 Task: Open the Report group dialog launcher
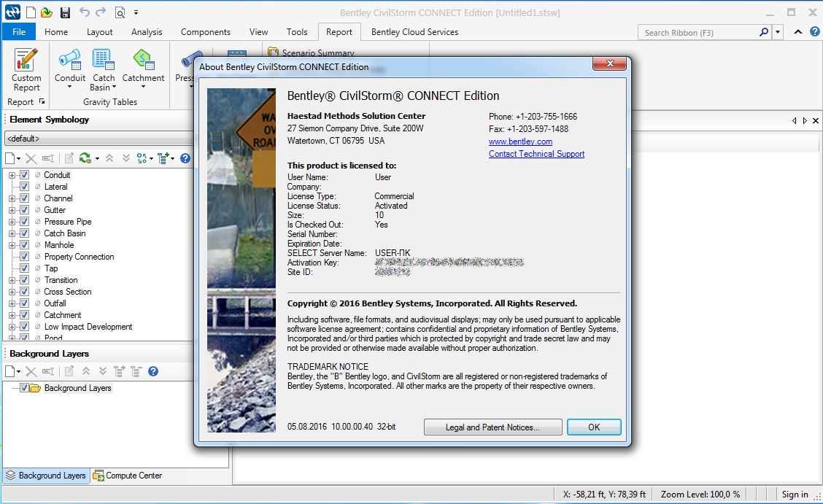coord(42,101)
